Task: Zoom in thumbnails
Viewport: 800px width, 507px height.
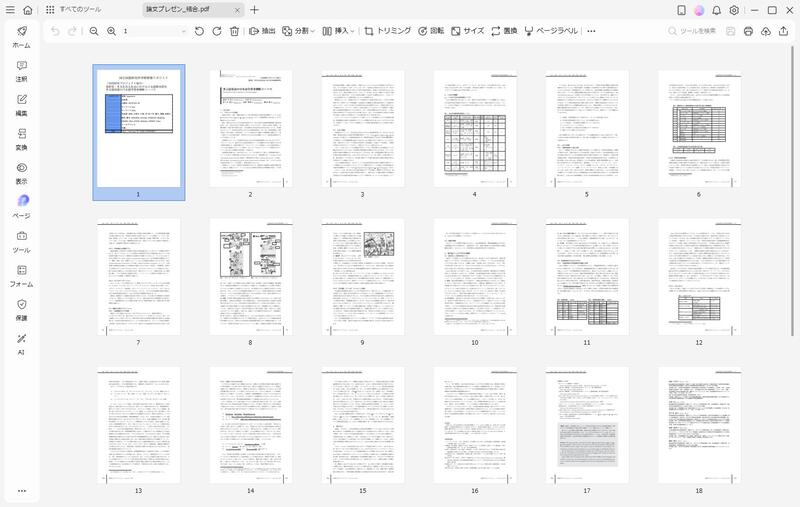Action: pos(111,31)
